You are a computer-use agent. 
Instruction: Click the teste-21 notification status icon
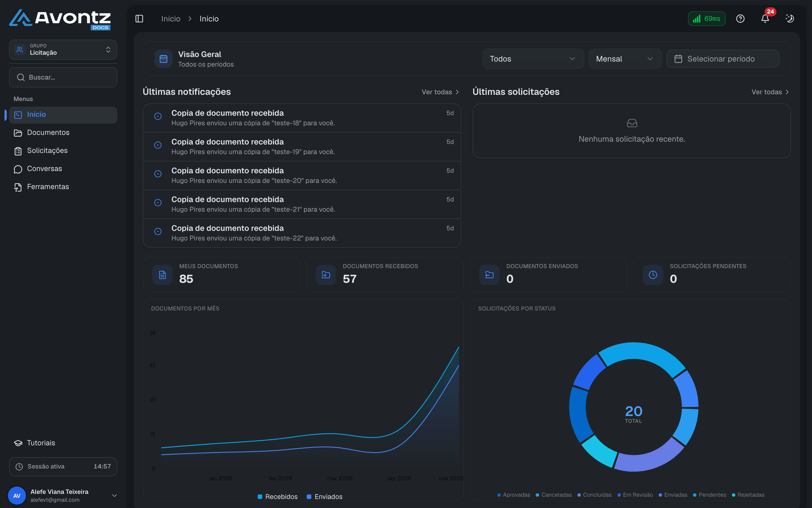[158, 203]
